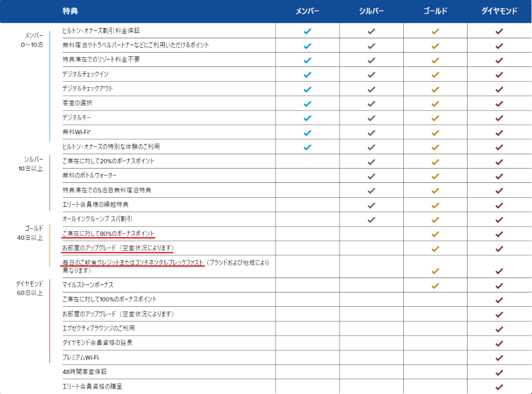Click Diamond checkmark for 毎日のご飲食クレジット row
This screenshot has height=394, width=532.
pyautogui.click(x=499, y=271)
